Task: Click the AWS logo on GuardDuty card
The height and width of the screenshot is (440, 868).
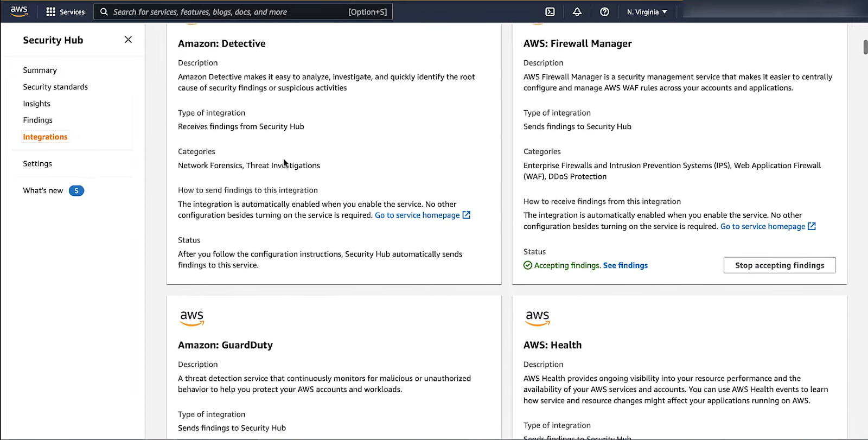Action: (x=192, y=318)
